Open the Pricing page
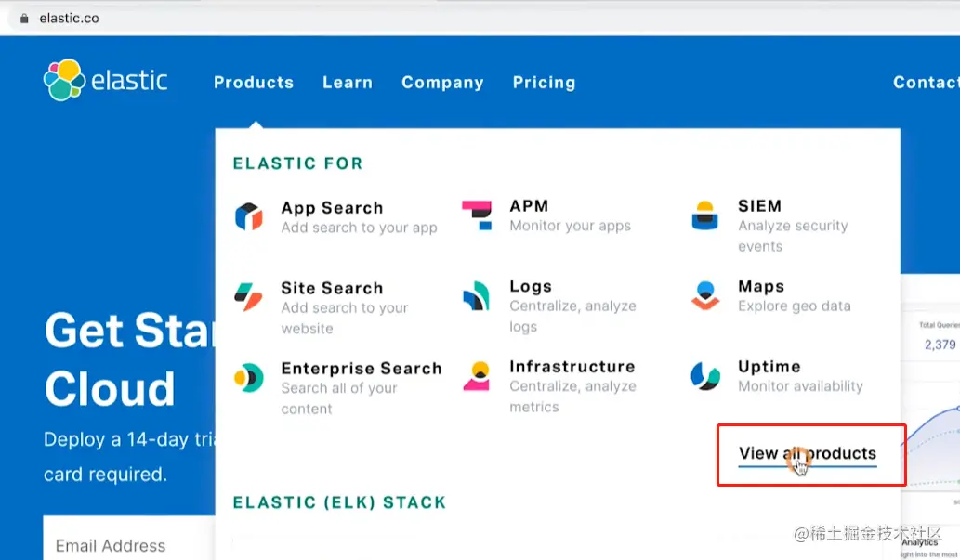Screen dimensions: 960x560 click(545, 82)
